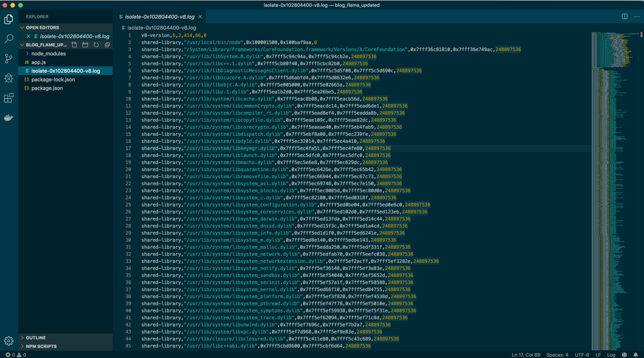The image size is (644, 358).
Task: Refresh the Explorer file tree
Action: [96, 45]
